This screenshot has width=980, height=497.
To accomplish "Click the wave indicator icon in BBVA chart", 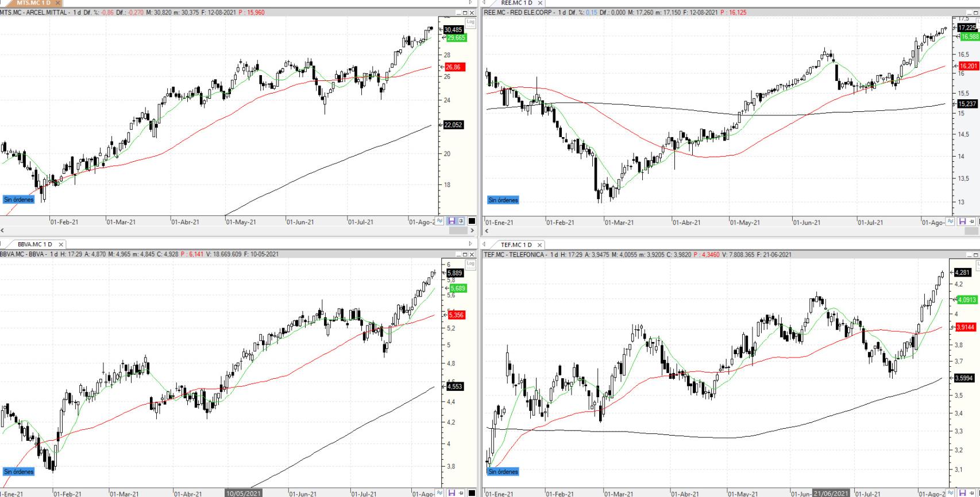I will pyautogui.click(x=440, y=492).
